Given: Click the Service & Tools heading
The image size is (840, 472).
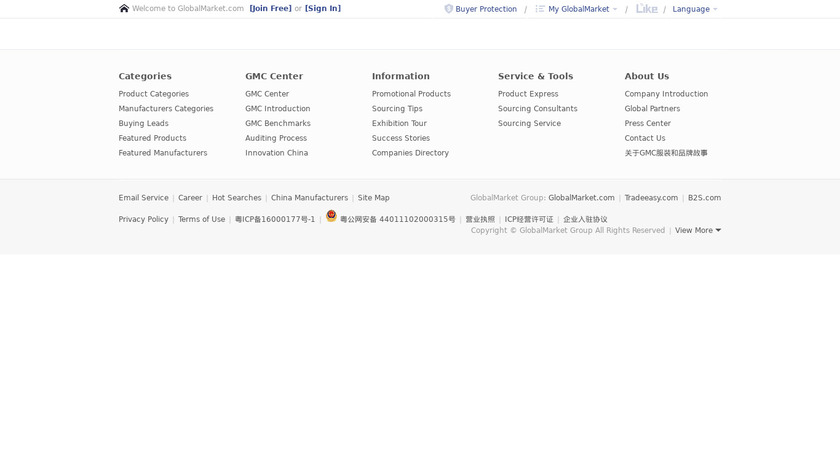Looking at the screenshot, I should coord(536,76).
